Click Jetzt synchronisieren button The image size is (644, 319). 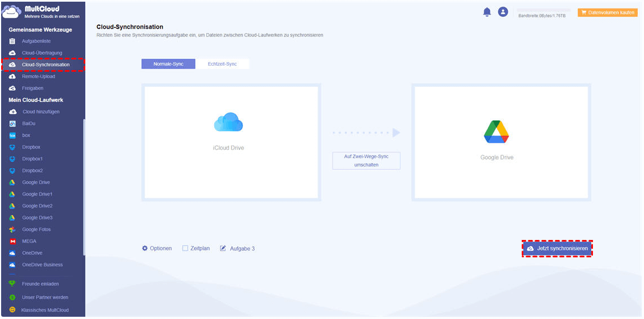[x=557, y=248]
